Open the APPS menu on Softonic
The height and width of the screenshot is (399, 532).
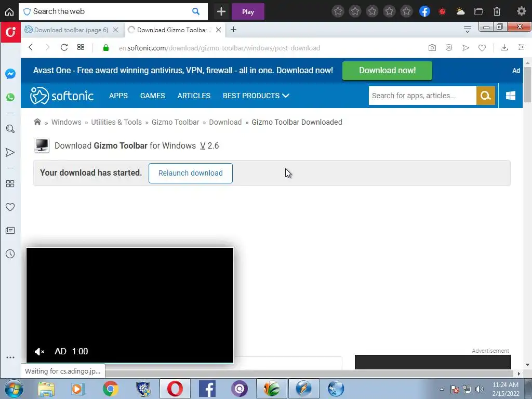click(118, 96)
